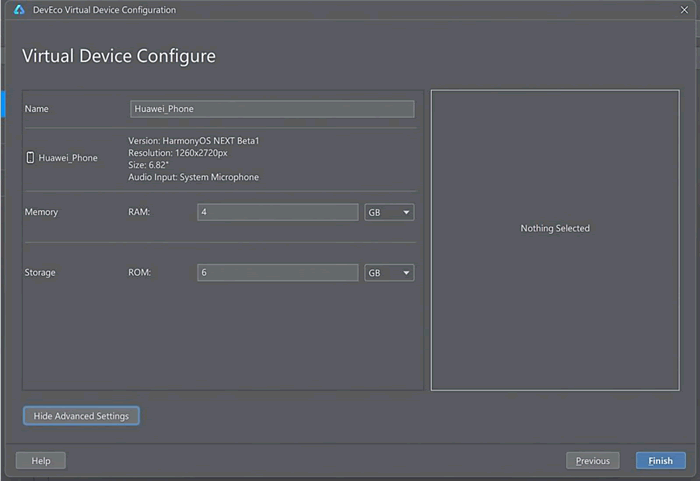The height and width of the screenshot is (481, 700).
Task: Open Help for device configuration
Action: [x=41, y=460]
